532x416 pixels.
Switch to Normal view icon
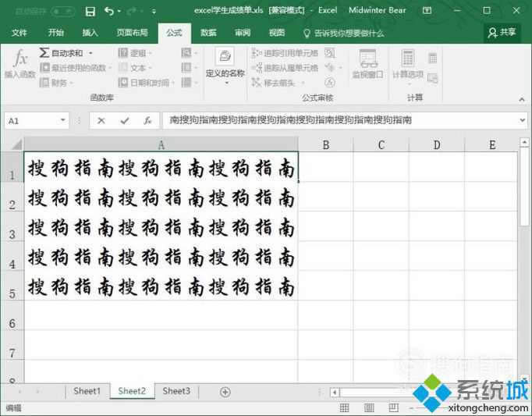tap(344, 407)
